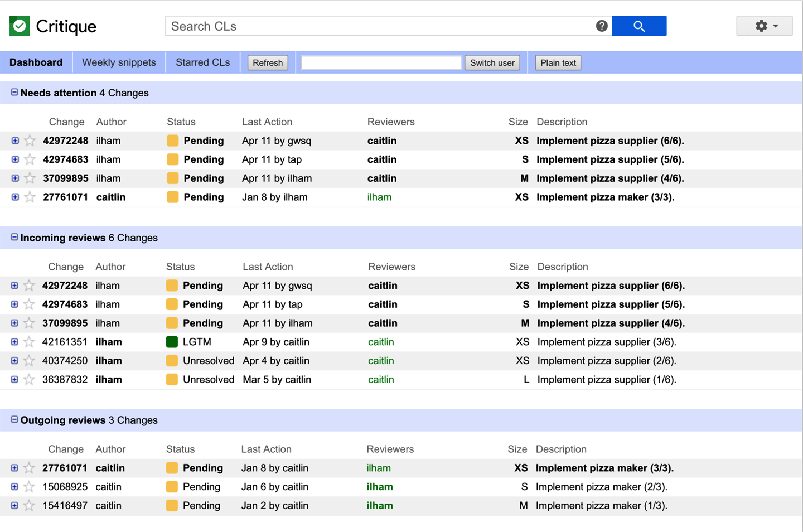Open the Starred CLs tab

tap(202, 62)
